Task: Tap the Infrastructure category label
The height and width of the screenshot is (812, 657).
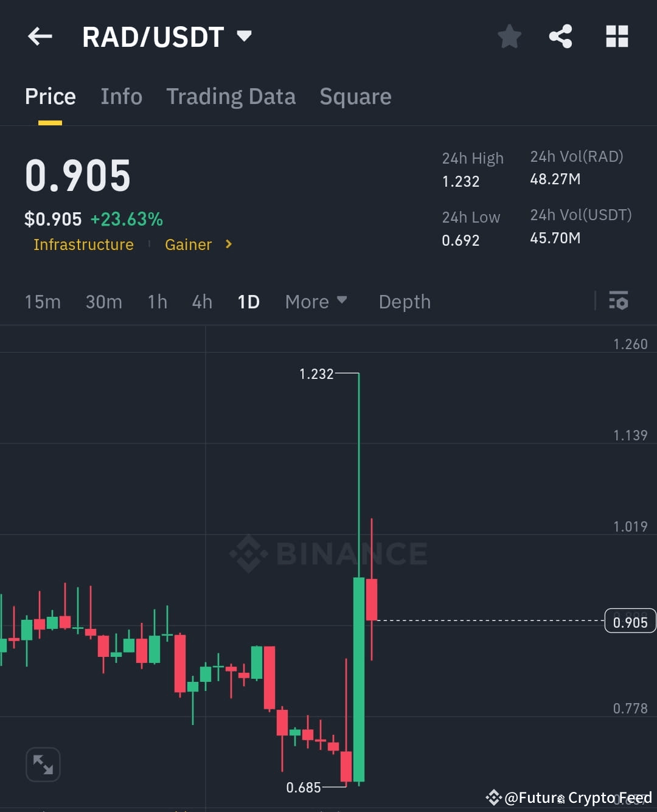Action: 83,245
